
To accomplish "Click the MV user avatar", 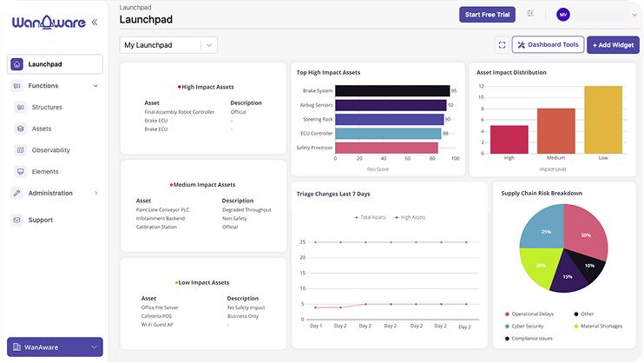I will pos(563,15).
